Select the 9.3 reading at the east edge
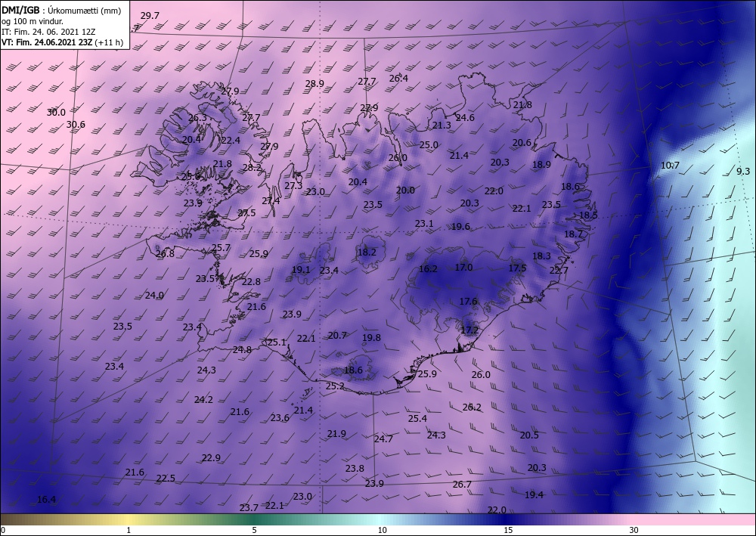This screenshot has height=536, width=756. tap(743, 172)
